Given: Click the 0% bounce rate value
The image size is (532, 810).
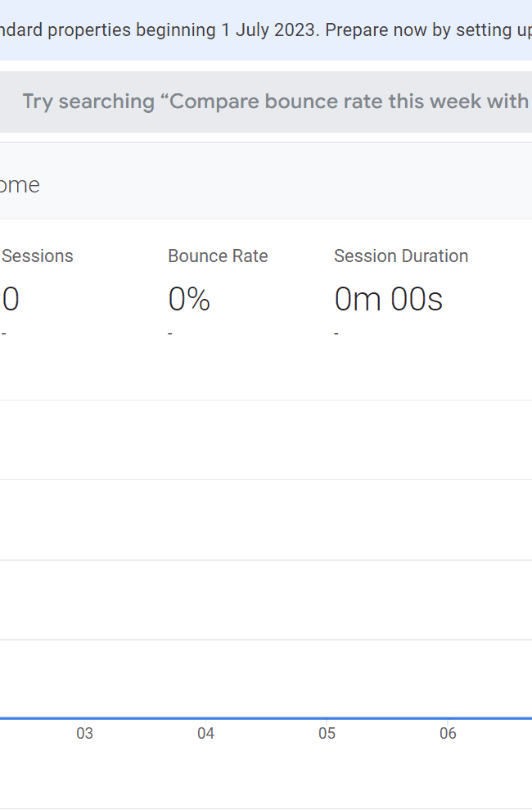Looking at the screenshot, I should tap(189, 299).
